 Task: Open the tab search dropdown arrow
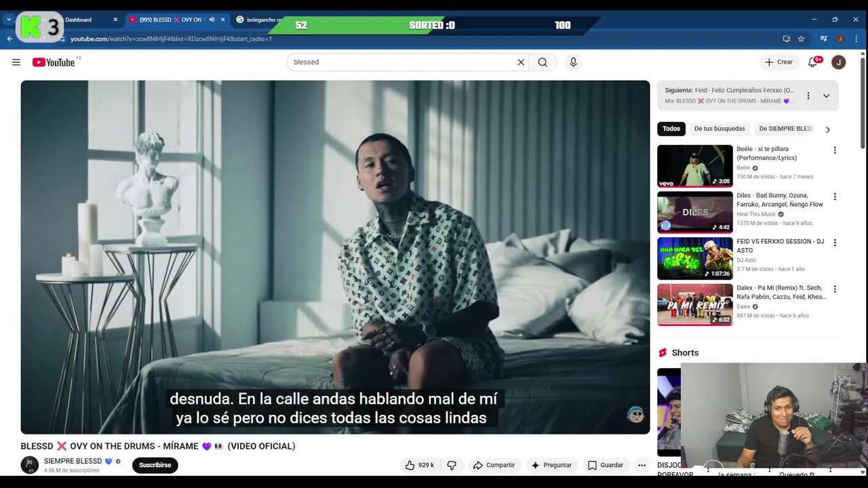pyautogui.click(x=8, y=20)
